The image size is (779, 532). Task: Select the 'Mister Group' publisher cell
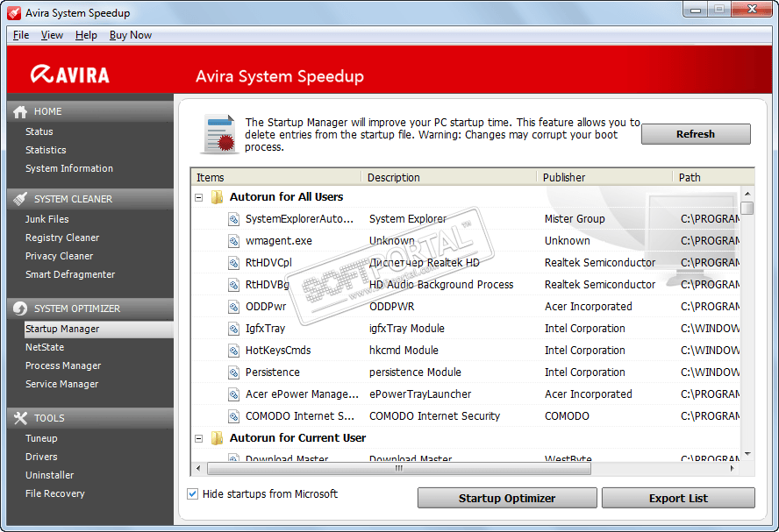[575, 219]
